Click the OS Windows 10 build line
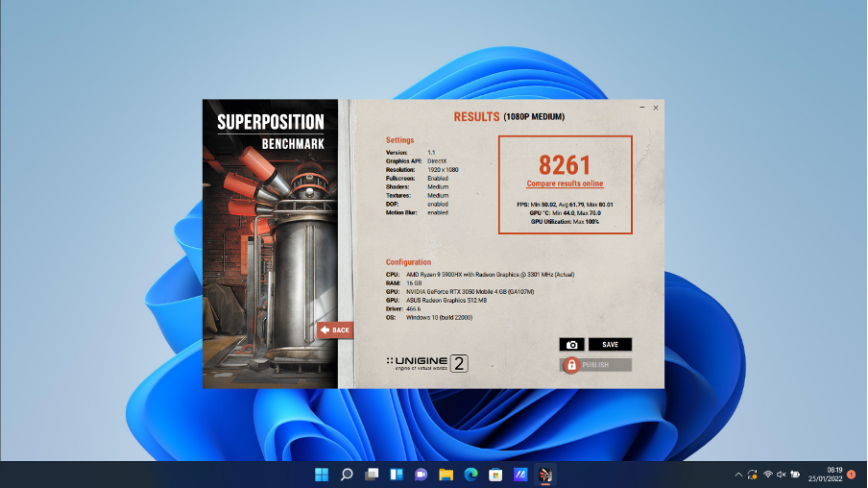868x488 pixels. [x=429, y=317]
